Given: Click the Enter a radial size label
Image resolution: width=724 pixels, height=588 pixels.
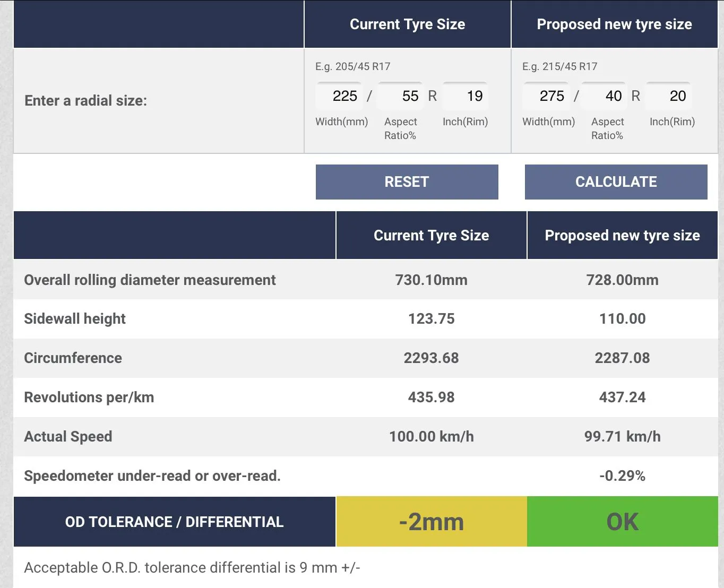Looking at the screenshot, I should tap(85, 101).
